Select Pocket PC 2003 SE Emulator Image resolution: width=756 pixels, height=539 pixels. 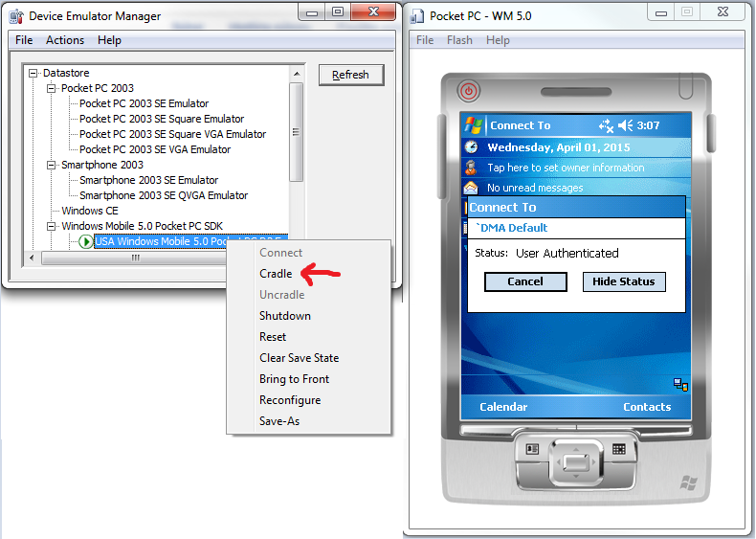(144, 103)
